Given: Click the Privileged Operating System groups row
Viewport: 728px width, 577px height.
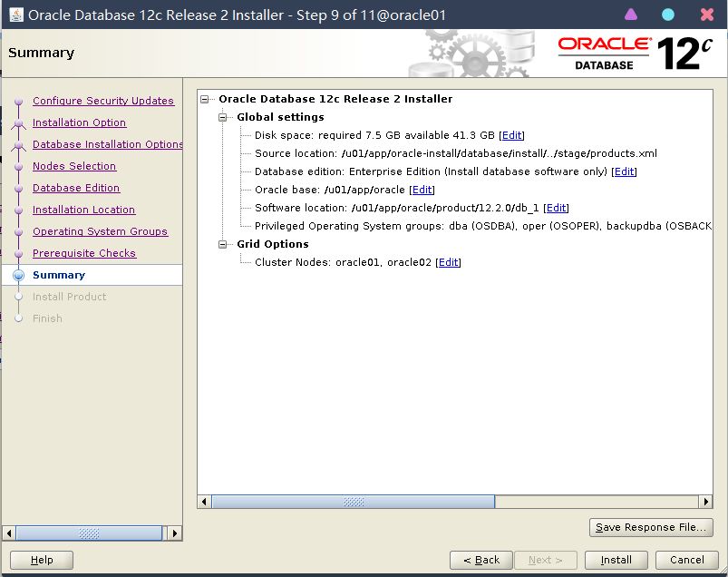Looking at the screenshot, I should 483,226.
